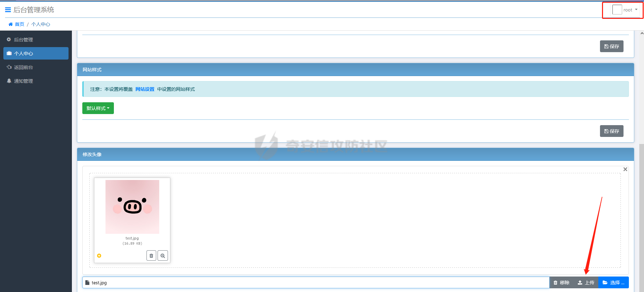The image size is (644, 292).
Task: Toggle sidebar with hamburger menu icon
Action: click(8, 10)
